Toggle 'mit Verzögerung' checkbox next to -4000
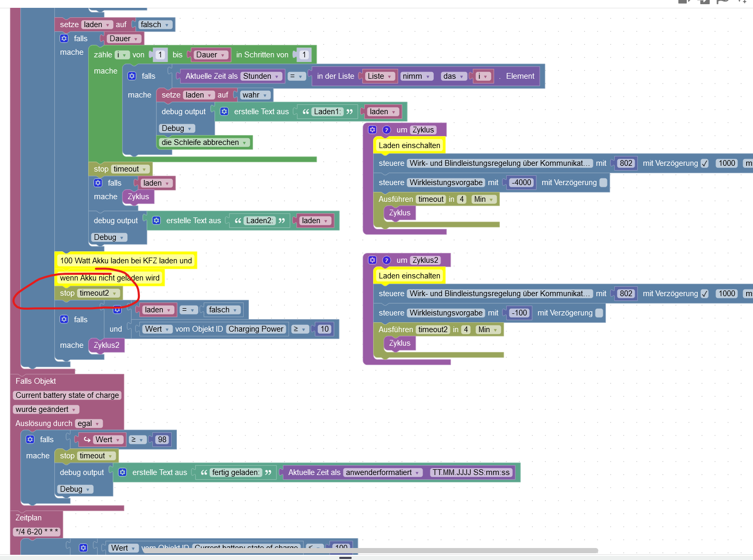The width and height of the screenshot is (753, 560). 603,182
